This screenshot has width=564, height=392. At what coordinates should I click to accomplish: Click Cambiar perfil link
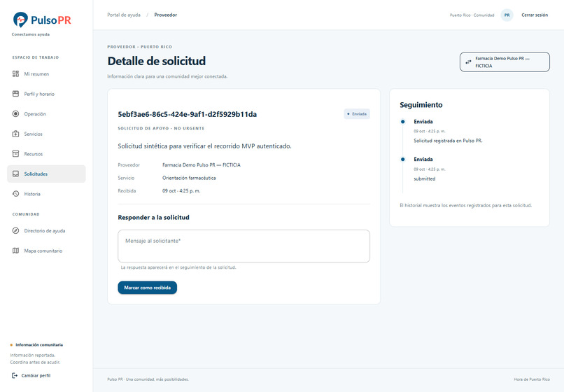point(31,375)
